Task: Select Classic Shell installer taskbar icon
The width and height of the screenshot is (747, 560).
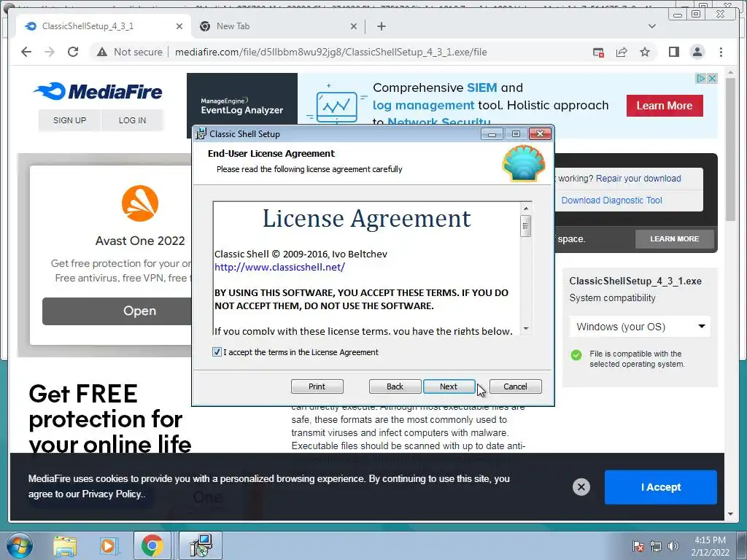Action: coord(201,545)
